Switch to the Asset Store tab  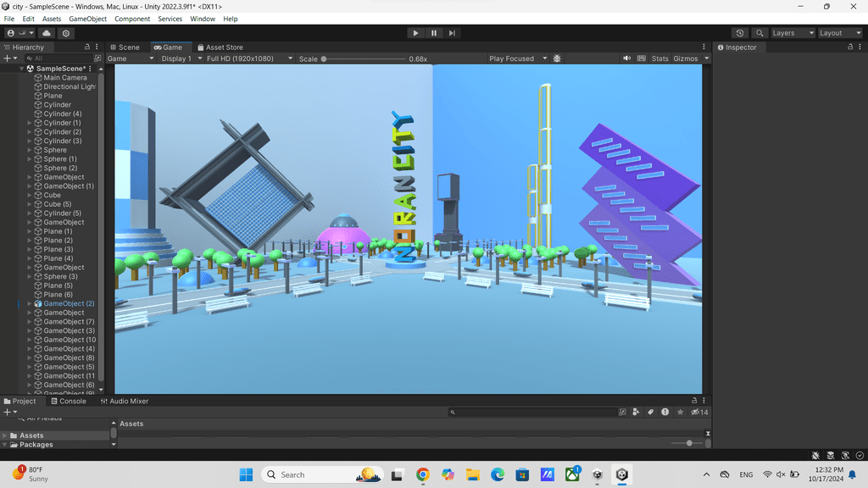[x=220, y=47]
